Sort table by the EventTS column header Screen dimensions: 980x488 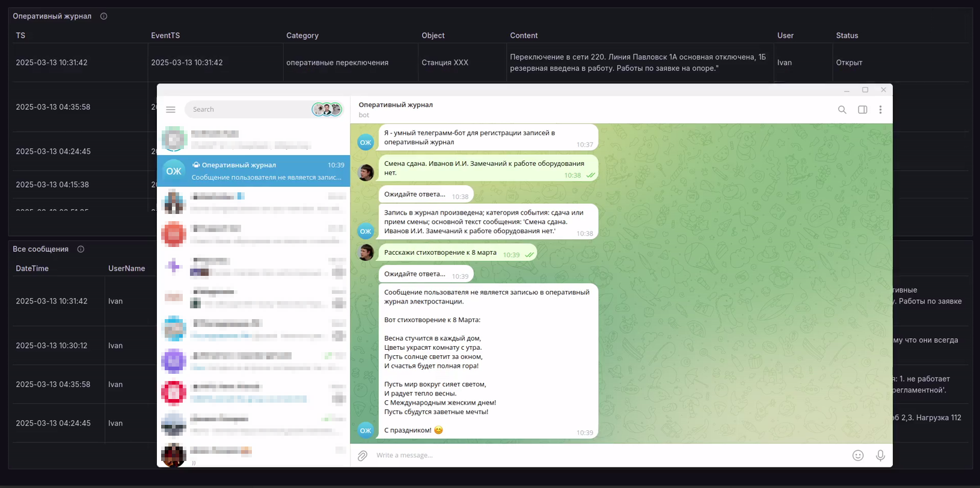tap(165, 35)
